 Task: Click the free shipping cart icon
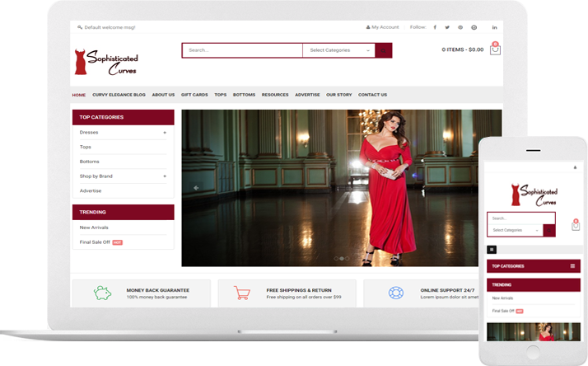tap(242, 293)
